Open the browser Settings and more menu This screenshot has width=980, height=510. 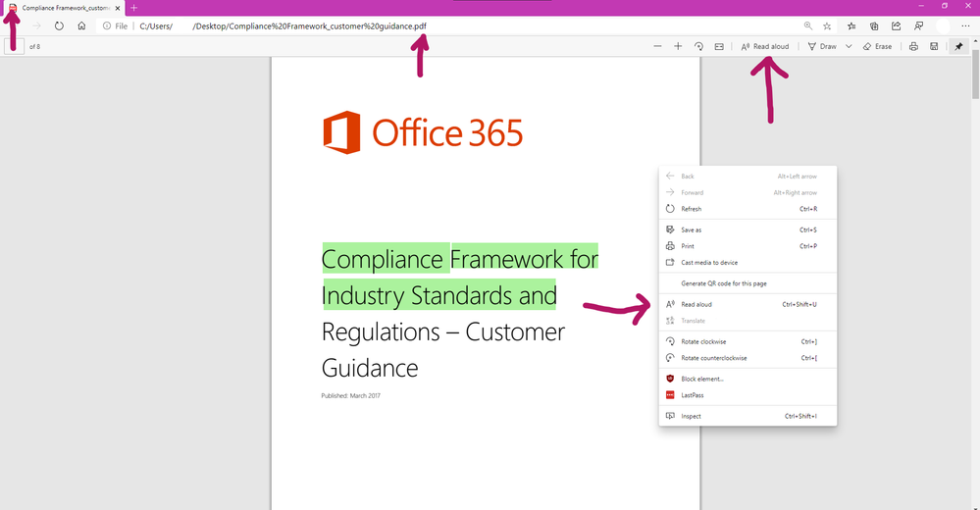965,26
